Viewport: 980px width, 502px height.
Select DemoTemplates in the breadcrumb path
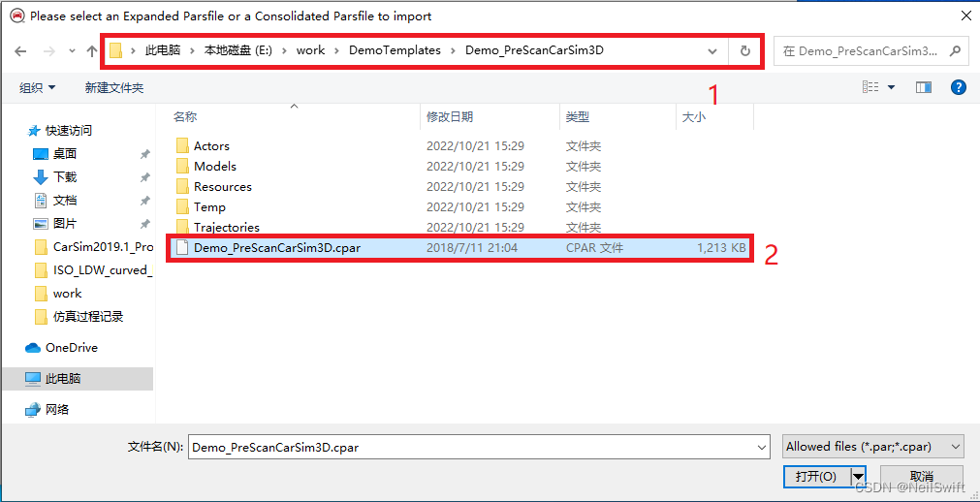tap(395, 50)
